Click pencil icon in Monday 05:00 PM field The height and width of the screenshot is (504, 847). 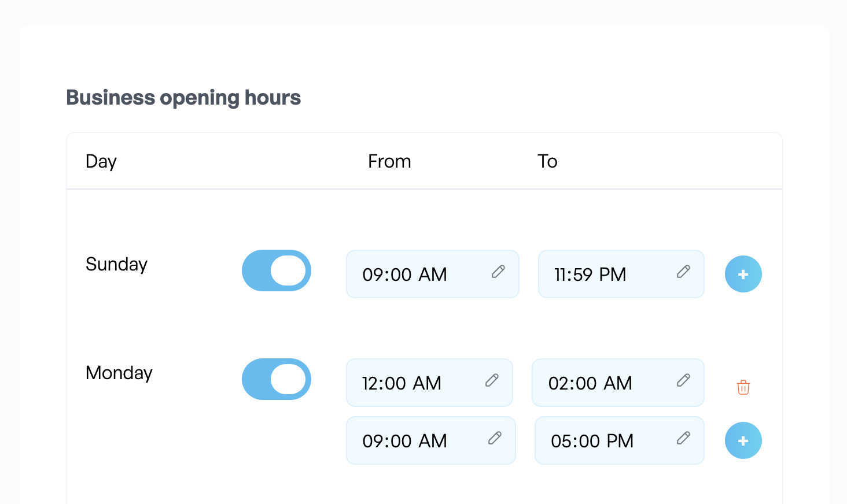point(683,438)
